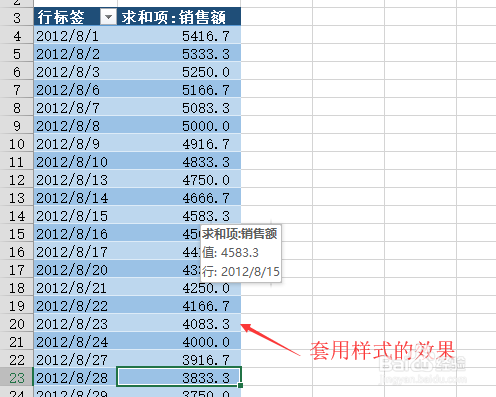Image resolution: width=496 pixels, height=397 pixels.
Task: Select entire row 20 via row header
Action: (17, 324)
